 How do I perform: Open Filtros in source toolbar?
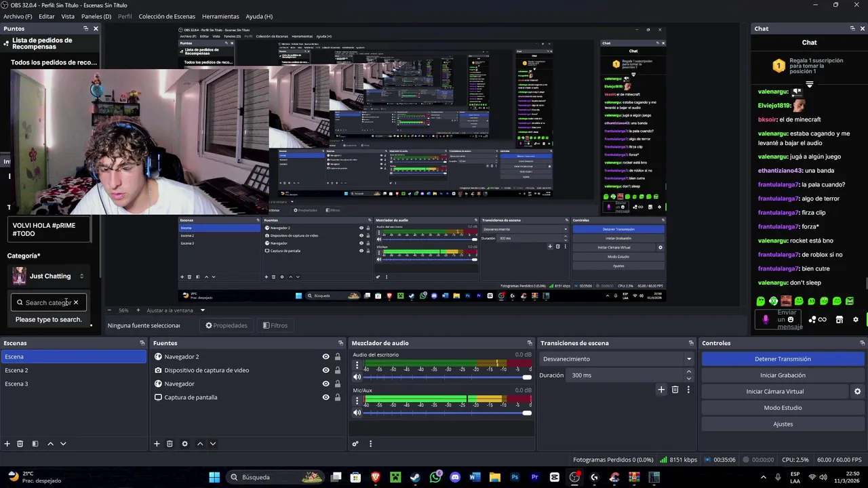coord(275,325)
